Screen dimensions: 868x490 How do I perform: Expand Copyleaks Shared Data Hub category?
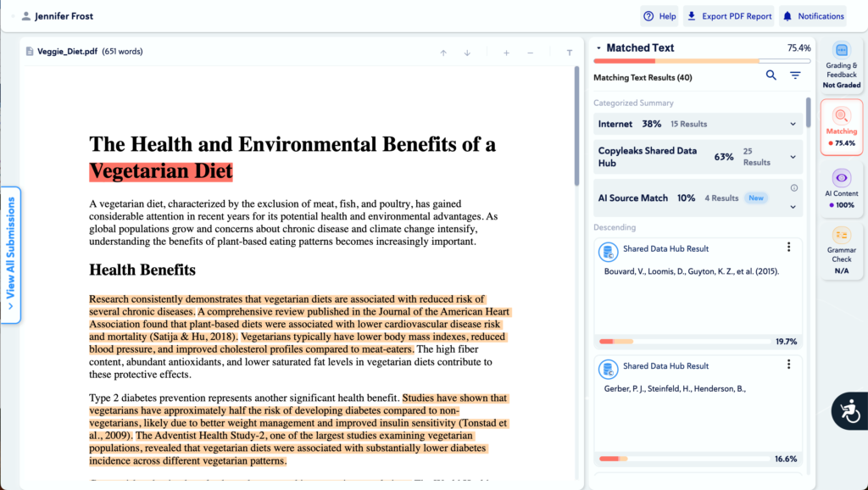793,157
